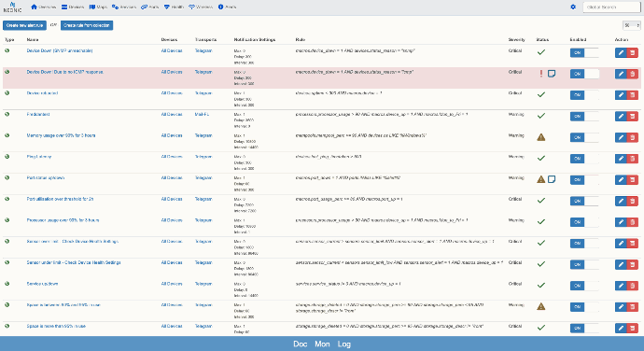The image size is (644, 351).
Task: Click warning triangle on Port status up/down rule
Action: [541, 179]
